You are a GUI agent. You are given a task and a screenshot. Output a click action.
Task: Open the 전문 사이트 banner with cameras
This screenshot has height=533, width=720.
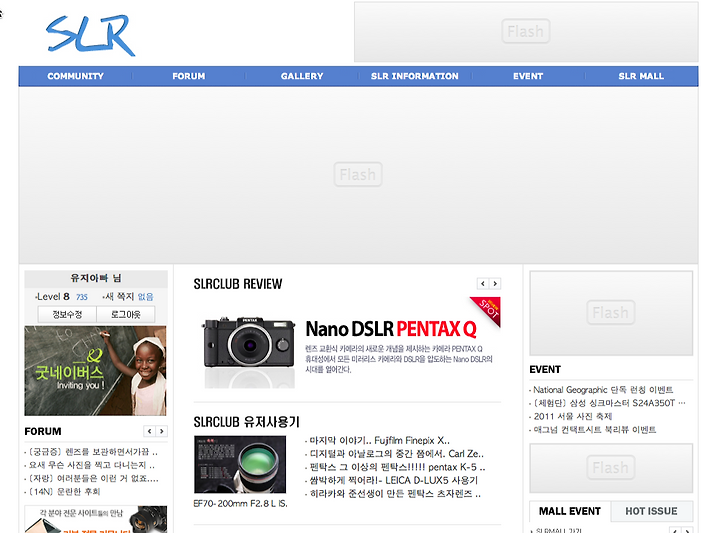[96, 519]
